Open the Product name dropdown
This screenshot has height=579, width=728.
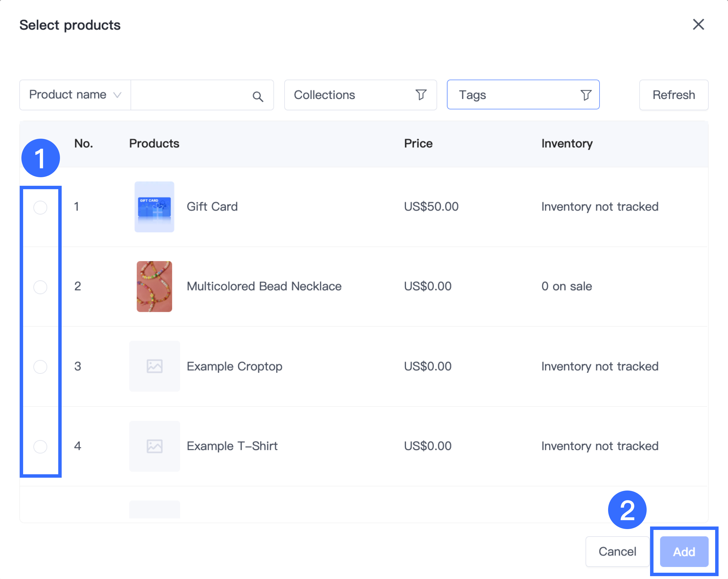coord(75,95)
